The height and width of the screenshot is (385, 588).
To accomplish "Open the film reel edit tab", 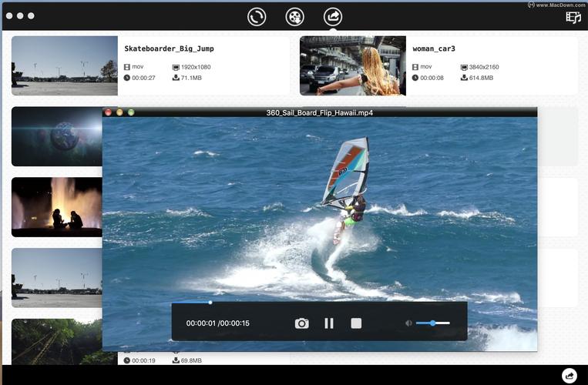I will (294, 16).
